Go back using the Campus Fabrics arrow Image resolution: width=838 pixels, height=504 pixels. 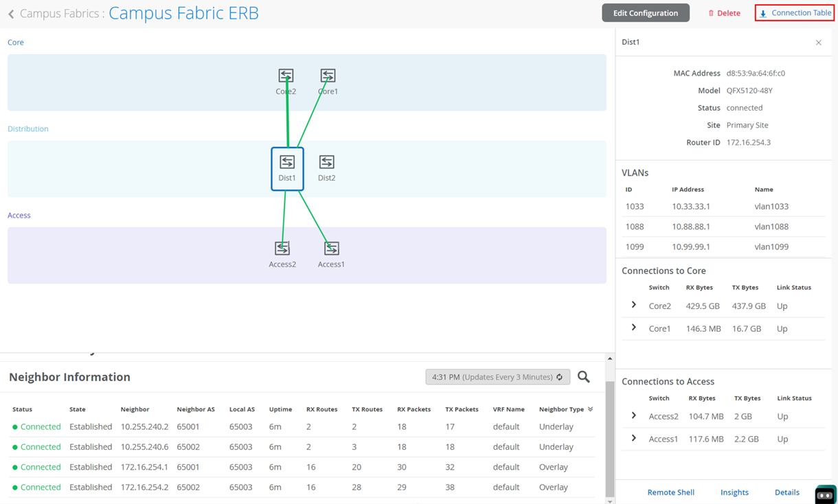11,14
